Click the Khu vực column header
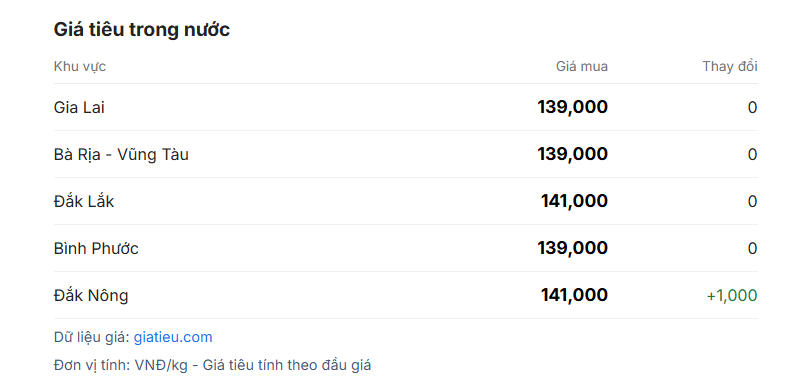Screen dimensions: 809x391 [x=79, y=67]
